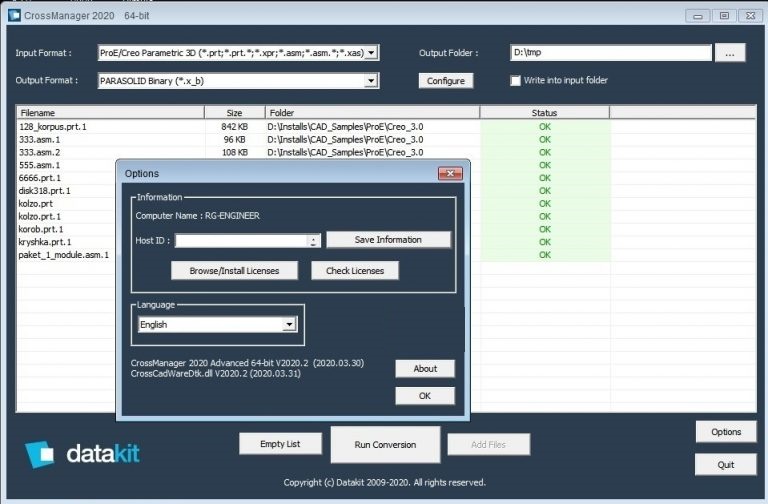The image size is (768, 504).
Task: Quit the CrossManager application
Action: (726, 465)
